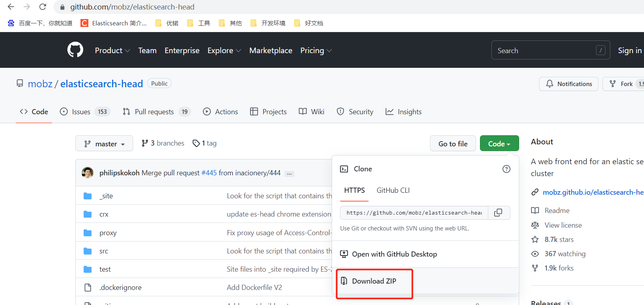Screen dimensions: 644x305
Task: Open the Team page
Action: point(147,50)
